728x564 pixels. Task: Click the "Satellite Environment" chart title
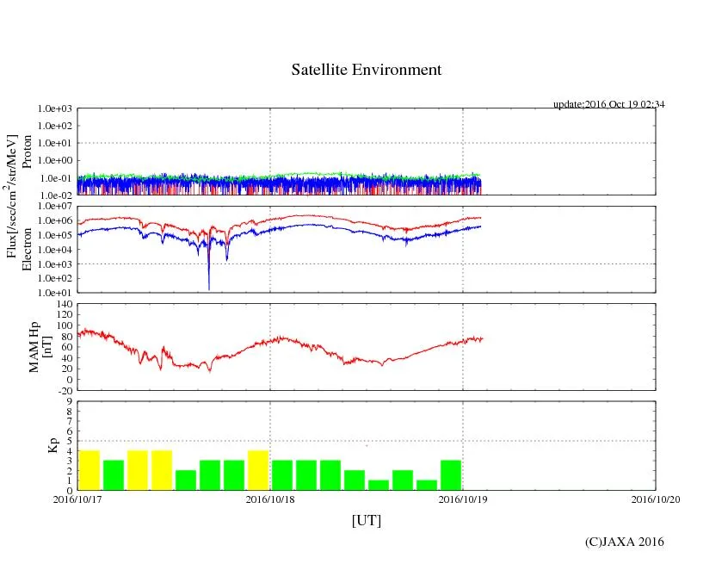coord(367,70)
